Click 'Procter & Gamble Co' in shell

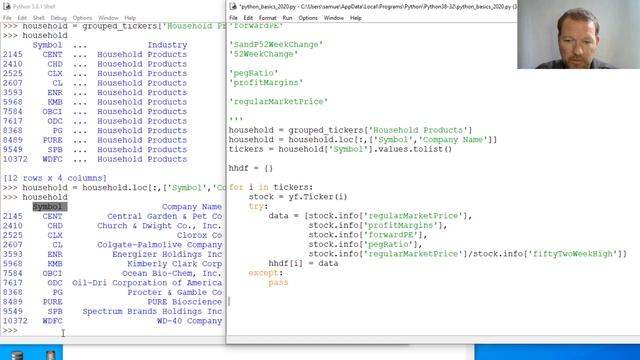(x=175, y=293)
